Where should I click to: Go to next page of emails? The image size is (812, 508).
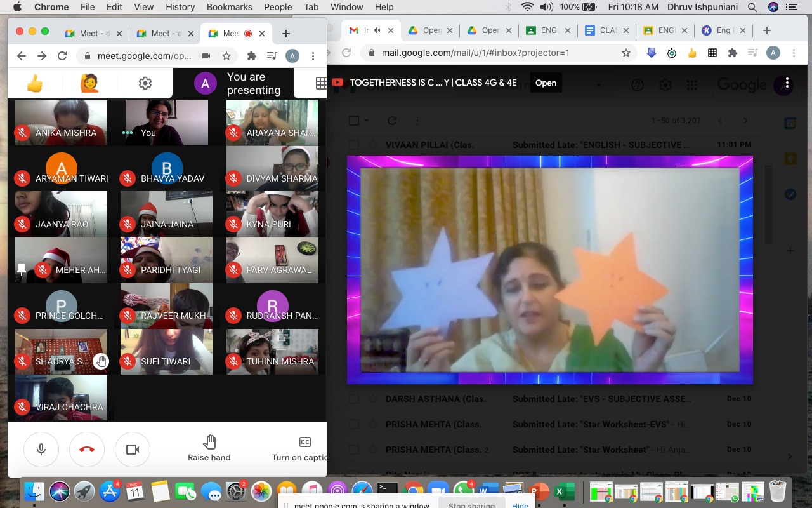tap(745, 121)
